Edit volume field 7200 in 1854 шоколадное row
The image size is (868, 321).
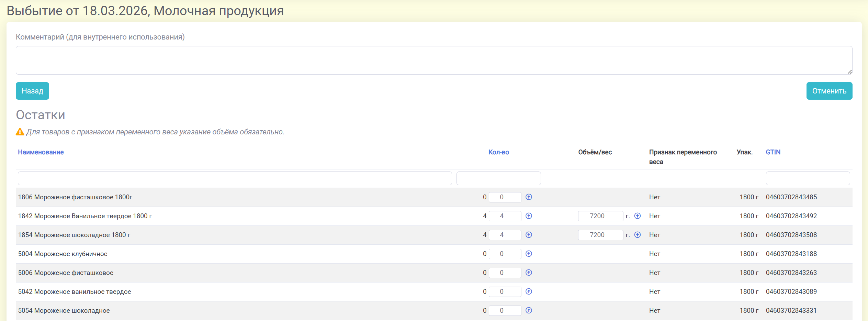point(600,235)
